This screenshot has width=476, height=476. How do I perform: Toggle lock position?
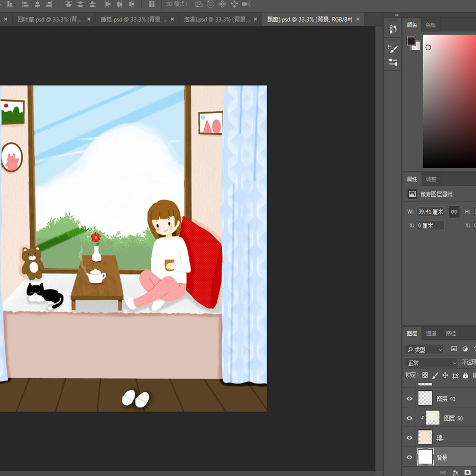pyautogui.click(x=445, y=376)
